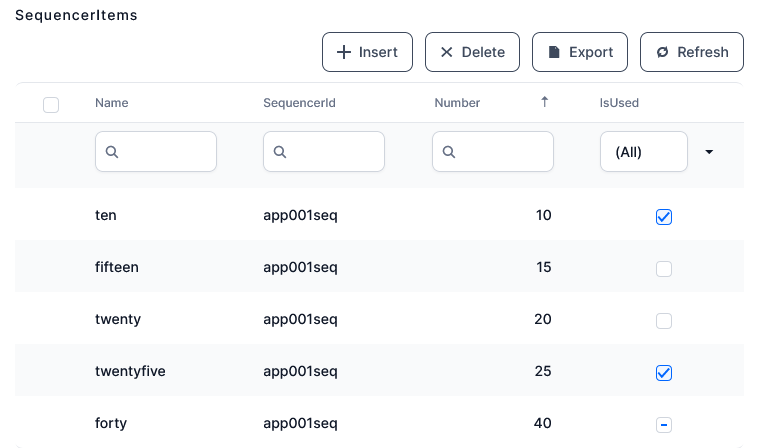This screenshot has width=759, height=448.
Task: Select the twentyfive row name cell
Action: click(130, 371)
